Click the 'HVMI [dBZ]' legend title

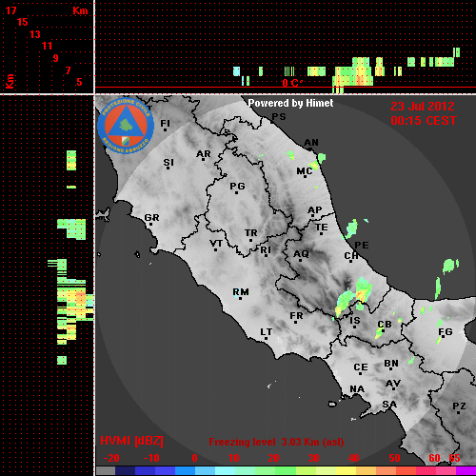[x=131, y=441]
